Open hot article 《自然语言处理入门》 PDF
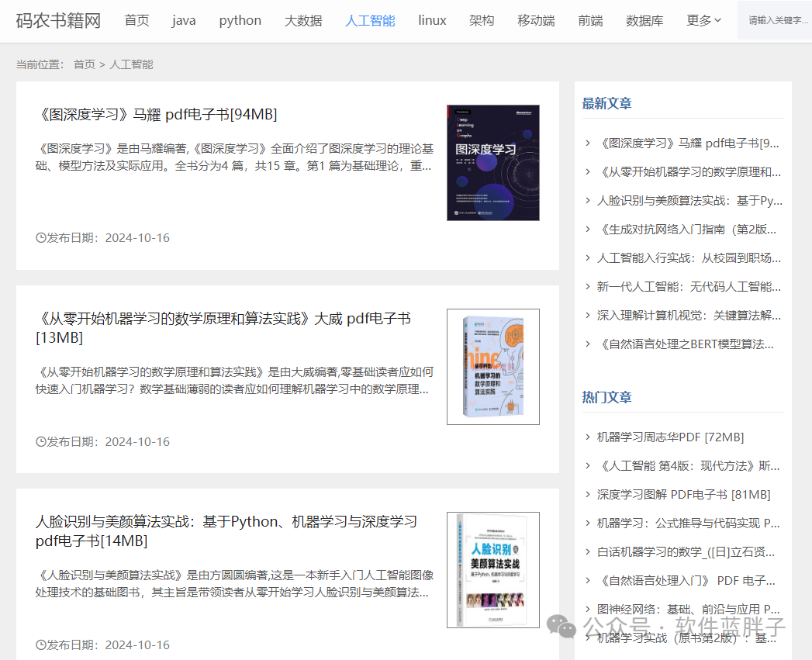 (x=686, y=581)
